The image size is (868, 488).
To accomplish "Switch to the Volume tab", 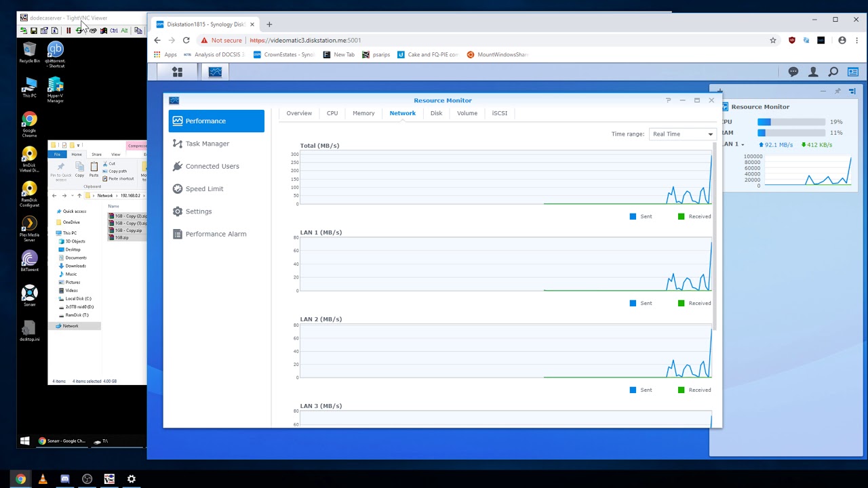I will (467, 113).
